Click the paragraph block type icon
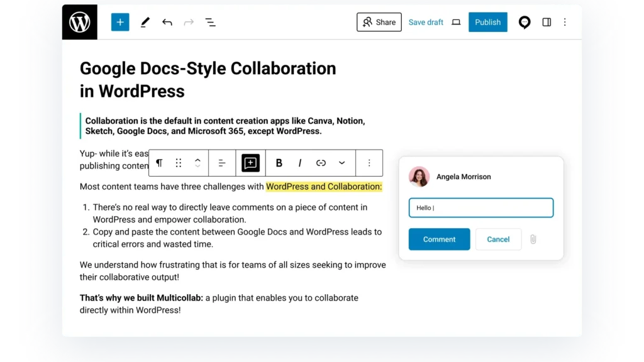644x362 pixels. point(159,163)
